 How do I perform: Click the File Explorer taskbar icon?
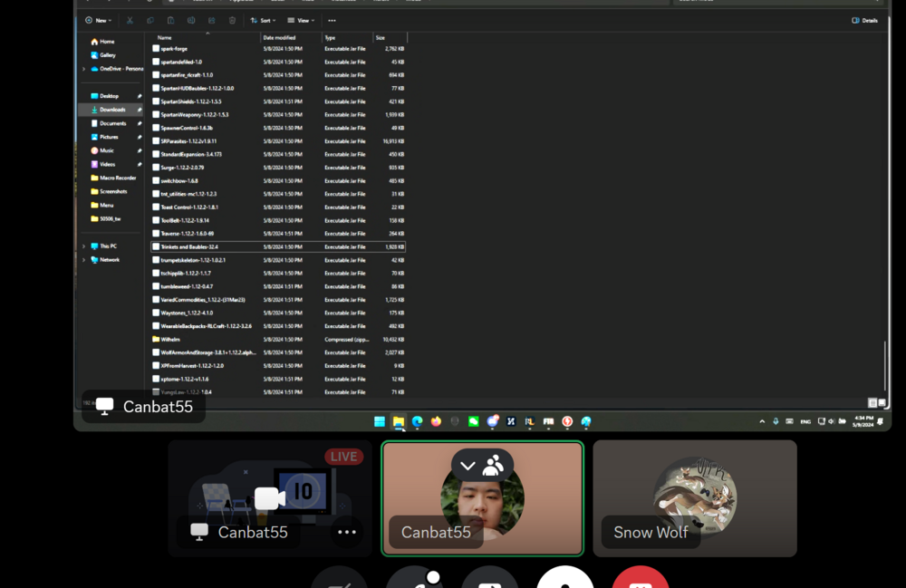point(398,421)
